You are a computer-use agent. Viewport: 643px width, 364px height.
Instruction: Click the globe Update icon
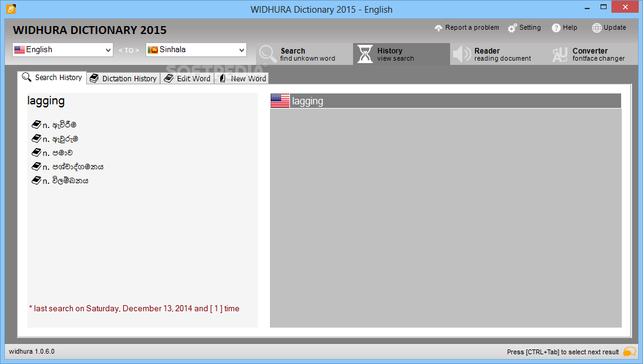coord(597,28)
